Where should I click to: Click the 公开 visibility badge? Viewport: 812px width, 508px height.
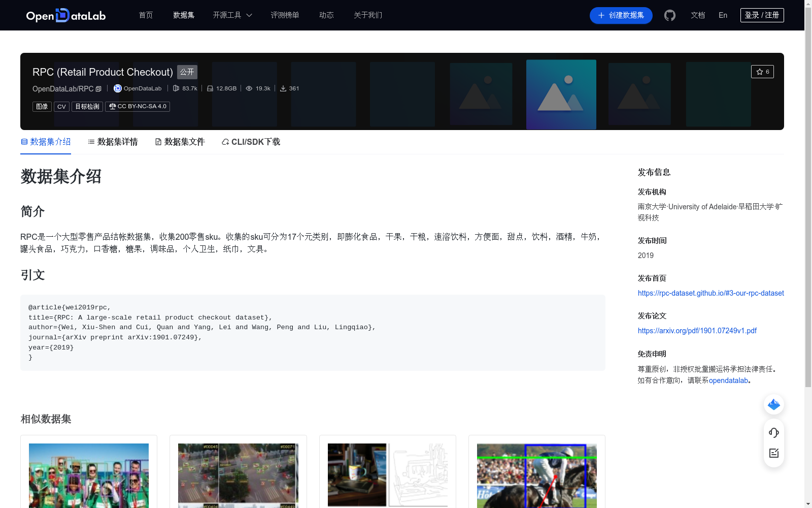187,72
